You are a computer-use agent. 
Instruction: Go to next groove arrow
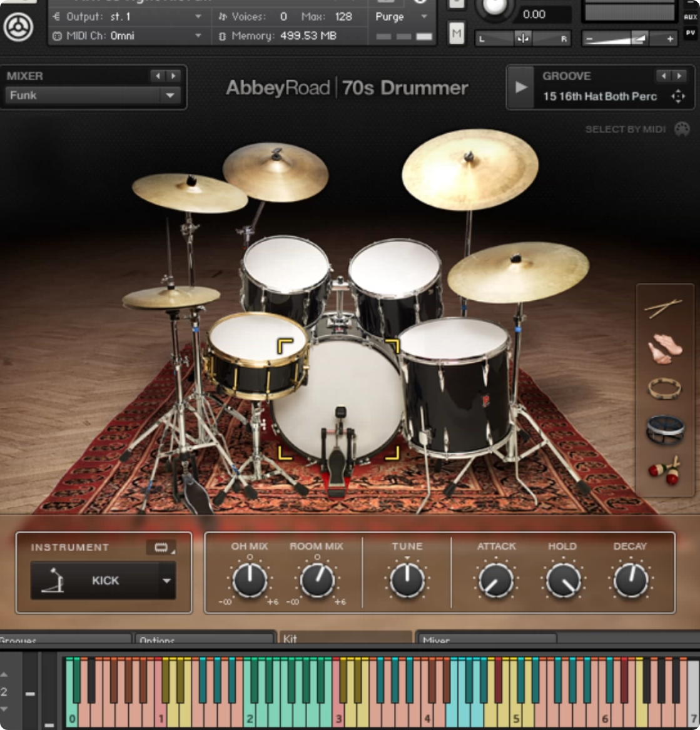click(679, 76)
